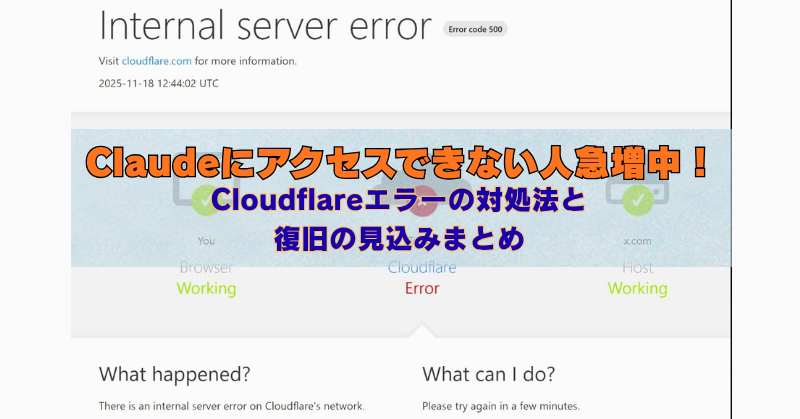Image resolution: width=800 pixels, height=419 pixels.
Task: Click the Internal server error heading
Action: [x=266, y=27]
